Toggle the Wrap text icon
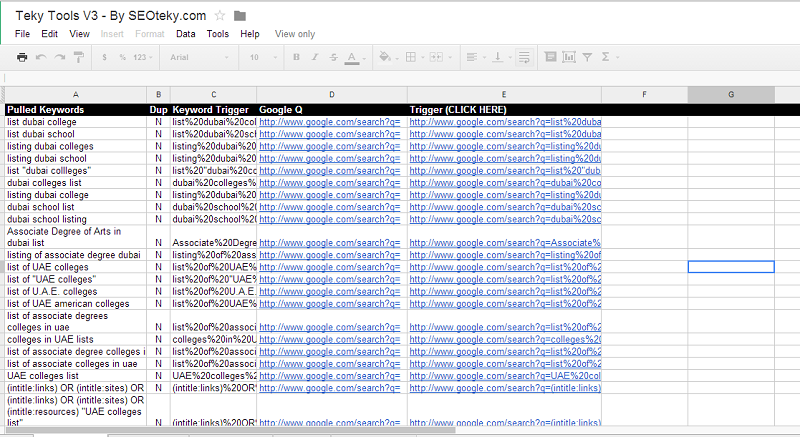This screenshot has height=437, width=800. pos(524,57)
